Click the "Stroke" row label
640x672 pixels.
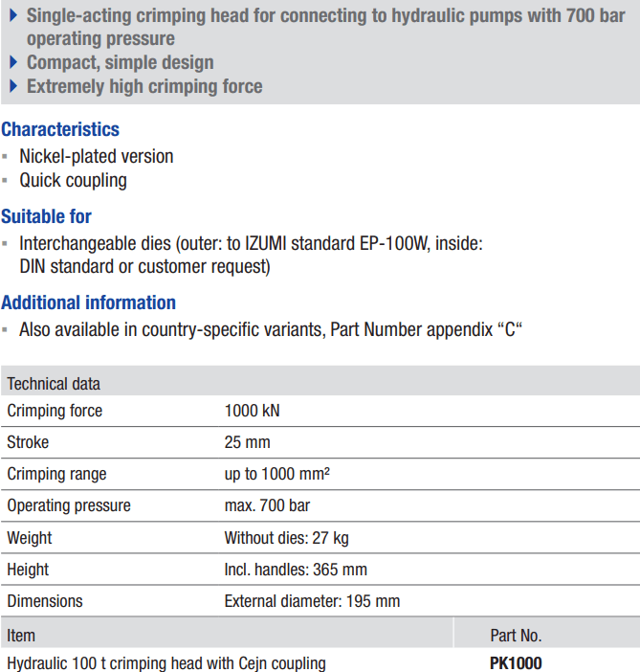[x=28, y=442]
